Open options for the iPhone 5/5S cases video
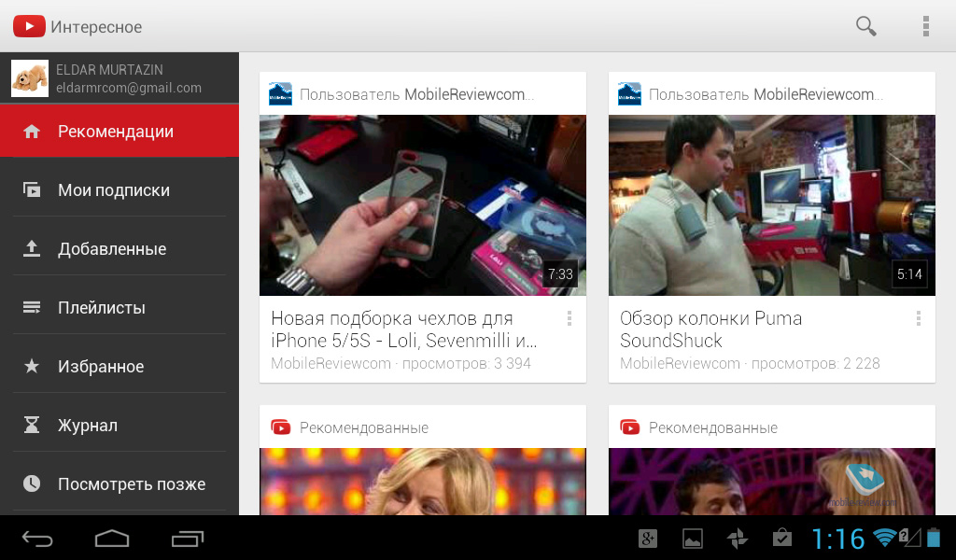956x560 pixels. pos(569,318)
